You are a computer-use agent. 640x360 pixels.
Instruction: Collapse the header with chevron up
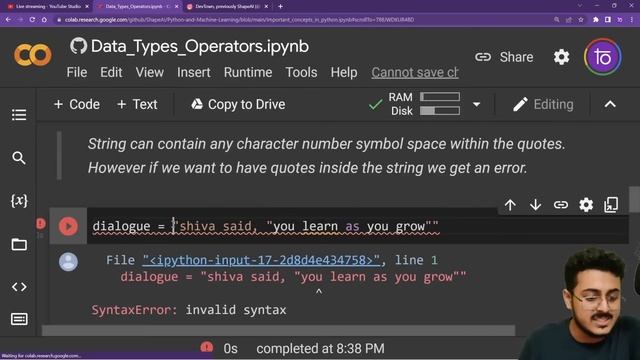610,104
